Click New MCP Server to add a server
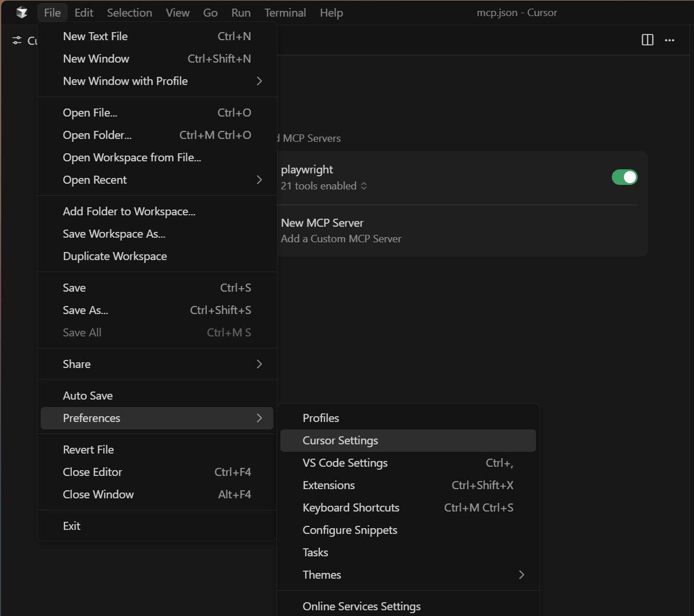 [322, 223]
